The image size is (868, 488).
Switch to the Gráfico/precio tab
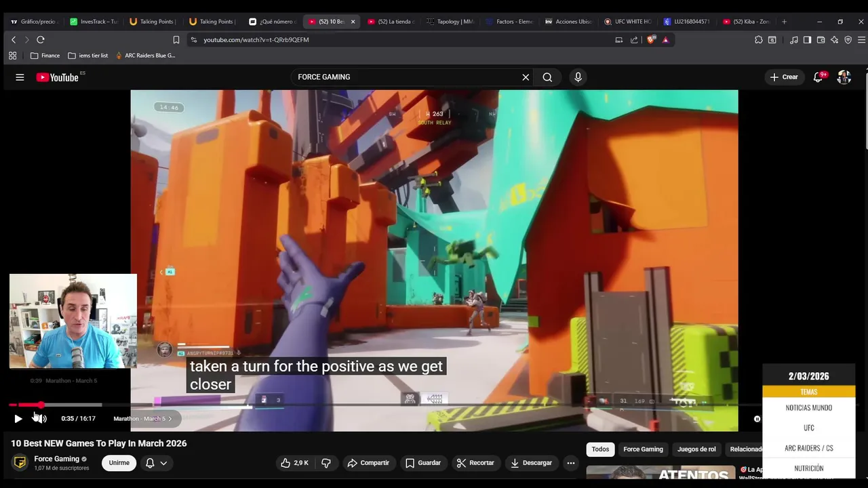click(35, 22)
